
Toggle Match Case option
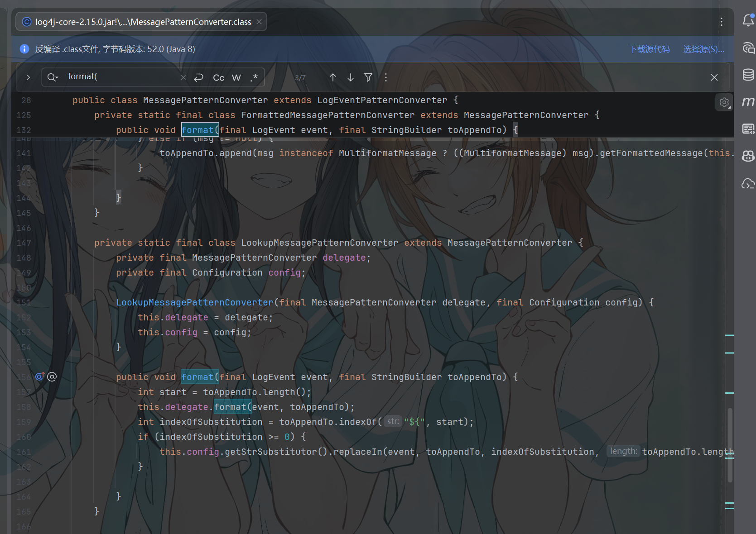(x=218, y=77)
